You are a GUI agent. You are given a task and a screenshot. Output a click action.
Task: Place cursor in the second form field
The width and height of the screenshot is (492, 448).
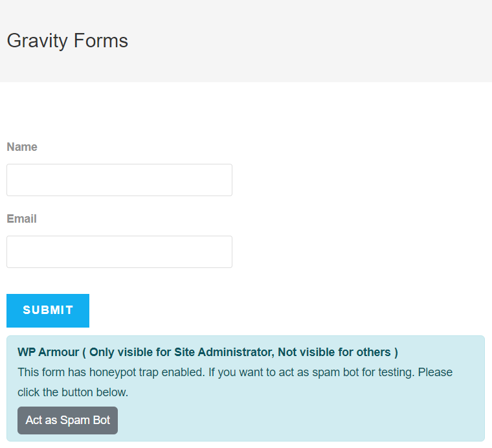pyautogui.click(x=119, y=252)
